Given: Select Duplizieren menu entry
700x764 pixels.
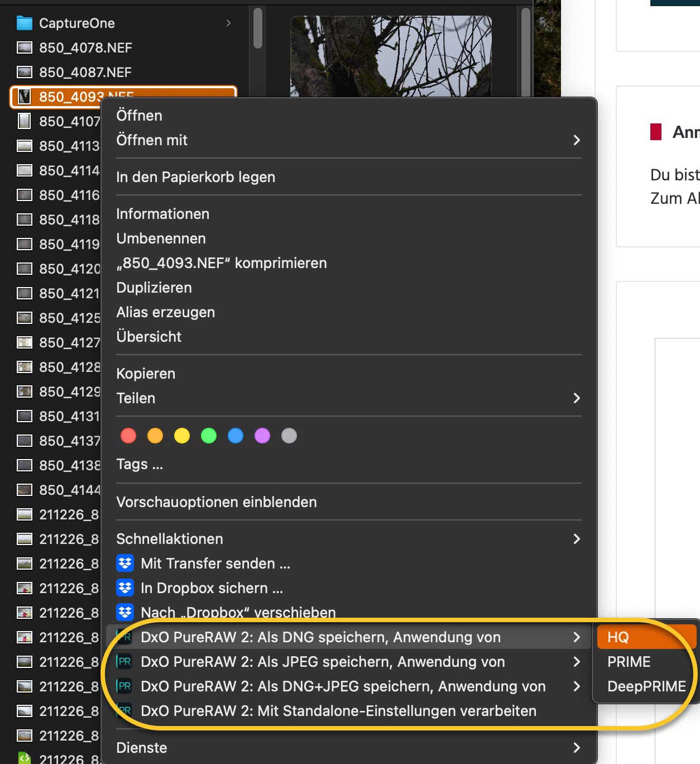Looking at the screenshot, I should [x=154, y=288].
